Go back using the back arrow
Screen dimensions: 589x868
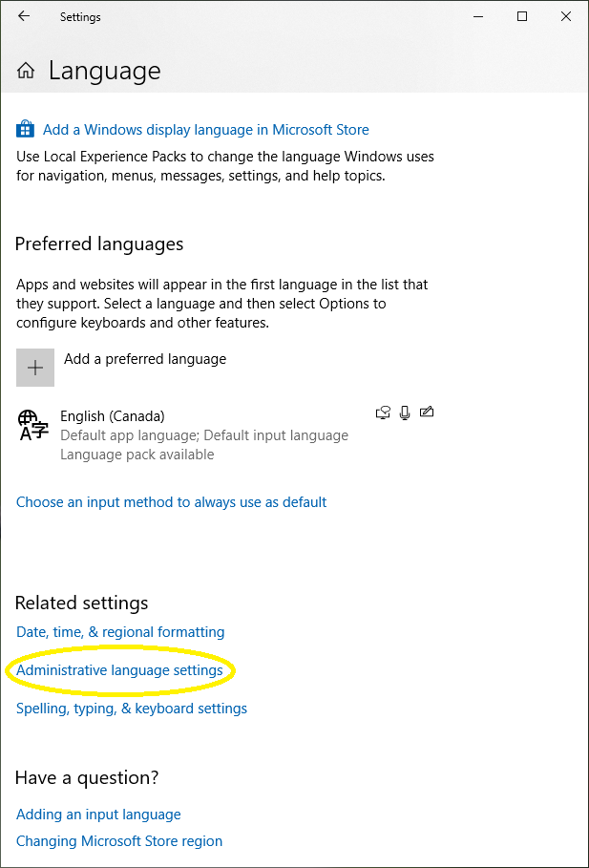click(x=24, y=16)
